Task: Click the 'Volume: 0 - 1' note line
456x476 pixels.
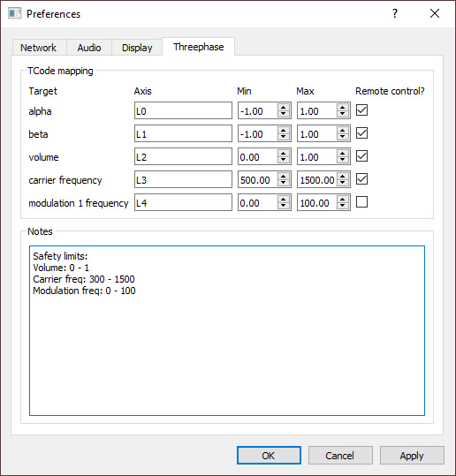Action: [x=61, y=268]
